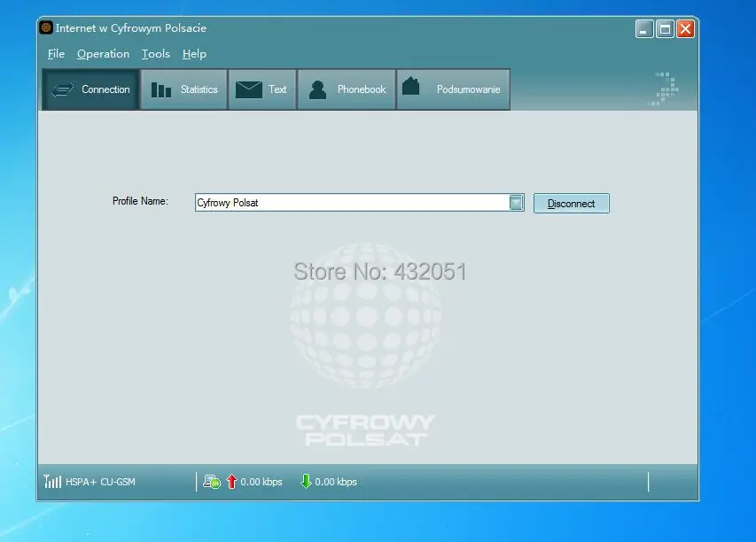Switch to the Statistics tab
Viewport: 756px width, 542px height.
(184, 89)
